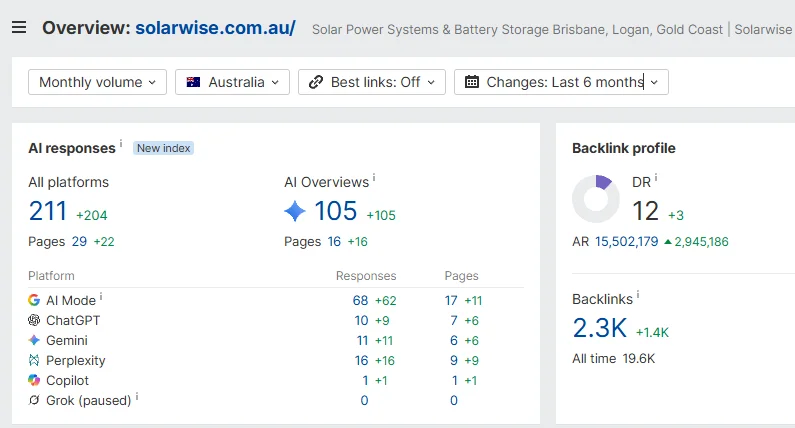Open the AR value 15,502,179
The image size is (795, 428).
click(x=627, y=241)
